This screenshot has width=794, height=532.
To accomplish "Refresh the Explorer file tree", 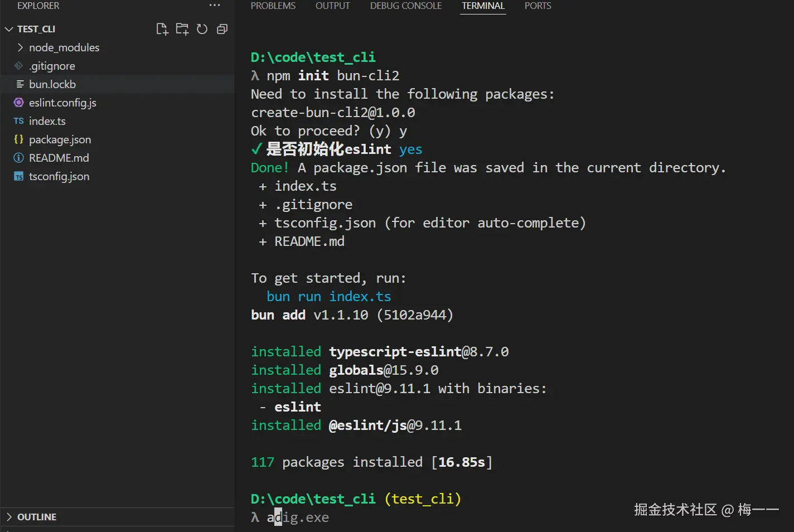I will [202, 29].
